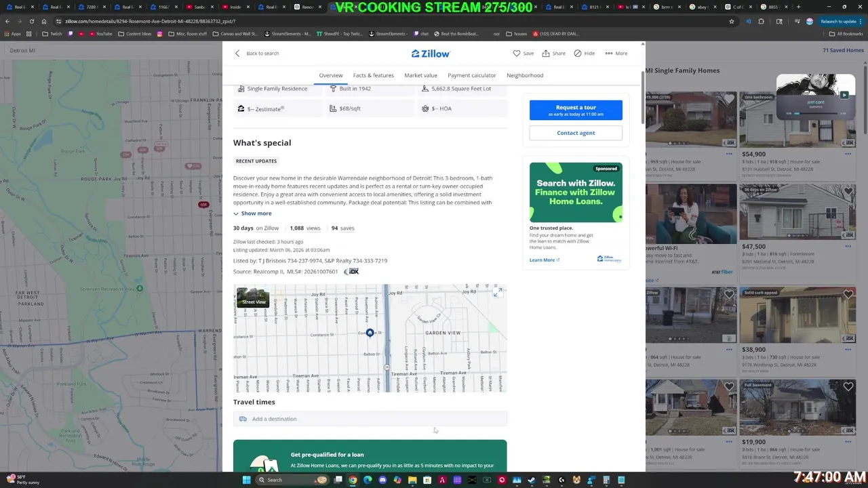868x488 pixels.
Task: Favorite the $47,500 Mettetal St listing
Action: coord(848,192)
